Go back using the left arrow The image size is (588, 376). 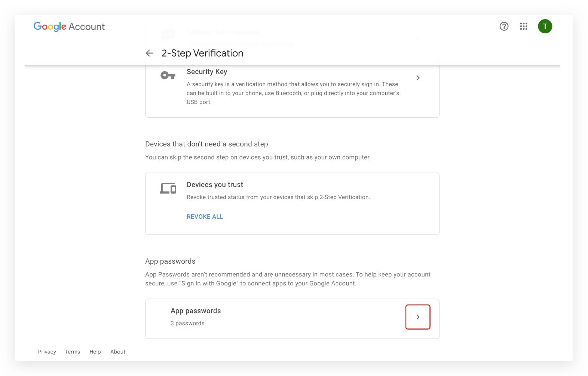pyautogui.click(x=149, y=53)
